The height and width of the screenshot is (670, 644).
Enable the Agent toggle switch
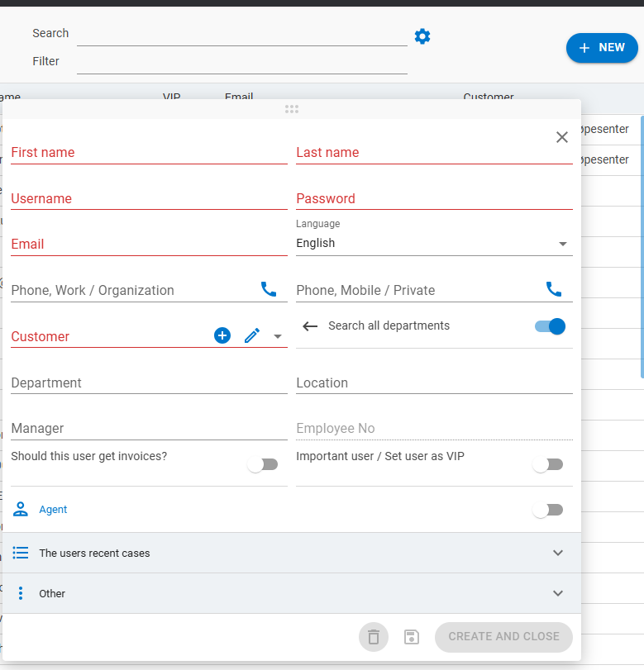pos(547,510)
